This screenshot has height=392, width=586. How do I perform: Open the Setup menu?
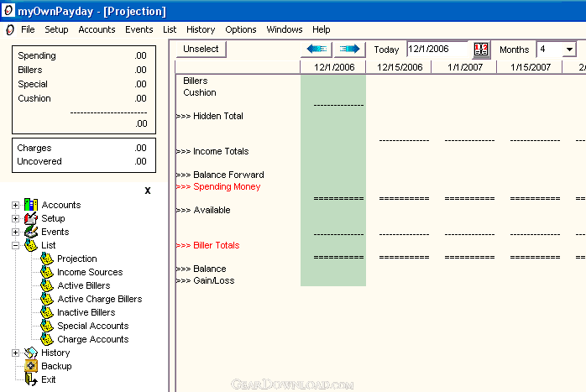(56, 29)
